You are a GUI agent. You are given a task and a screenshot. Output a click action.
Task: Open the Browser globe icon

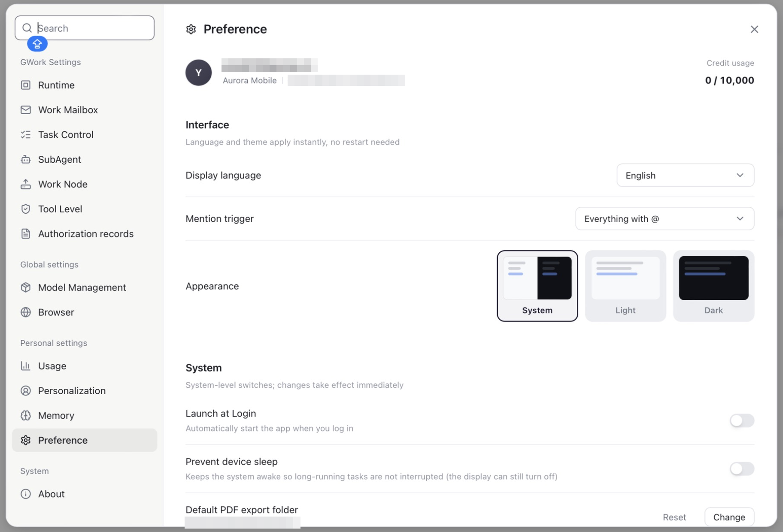click(x=26, y=312)
